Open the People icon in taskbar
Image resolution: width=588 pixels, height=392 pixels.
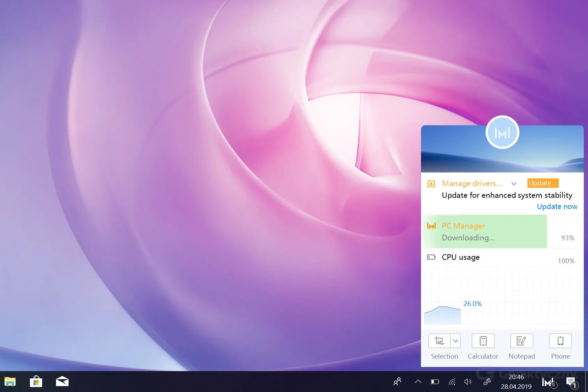tap(397, 382)
